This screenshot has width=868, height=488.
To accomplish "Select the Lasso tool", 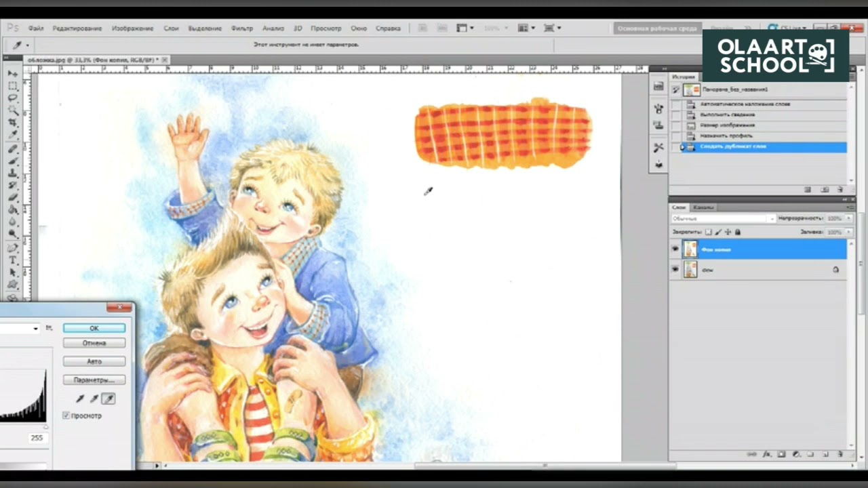I will pyautogui.click(x=13, y=98).
